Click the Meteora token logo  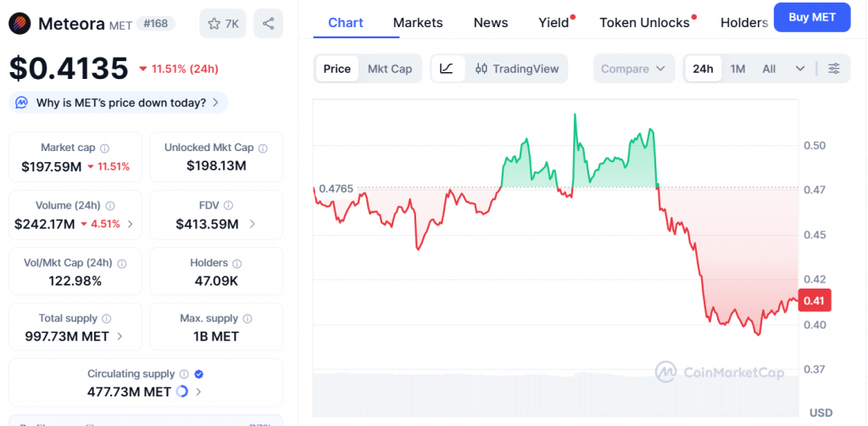coord(20,23)
